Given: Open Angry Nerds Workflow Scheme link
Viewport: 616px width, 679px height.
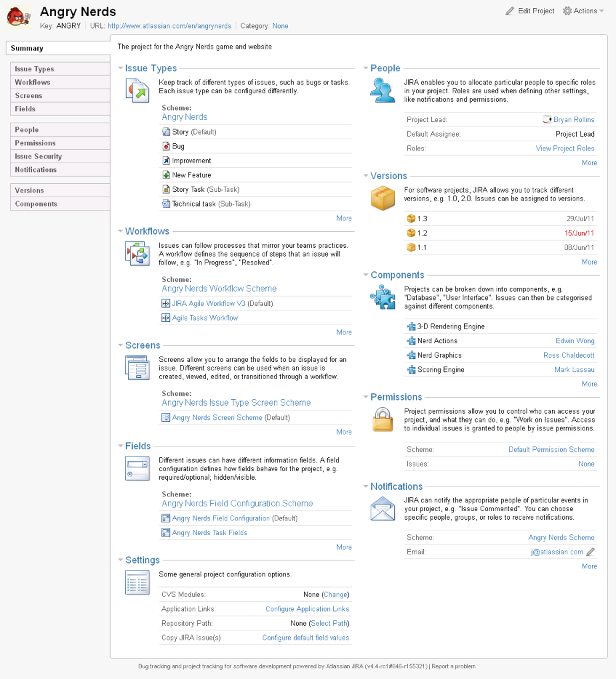Looking at the screenshot, I should click(219, 289).
